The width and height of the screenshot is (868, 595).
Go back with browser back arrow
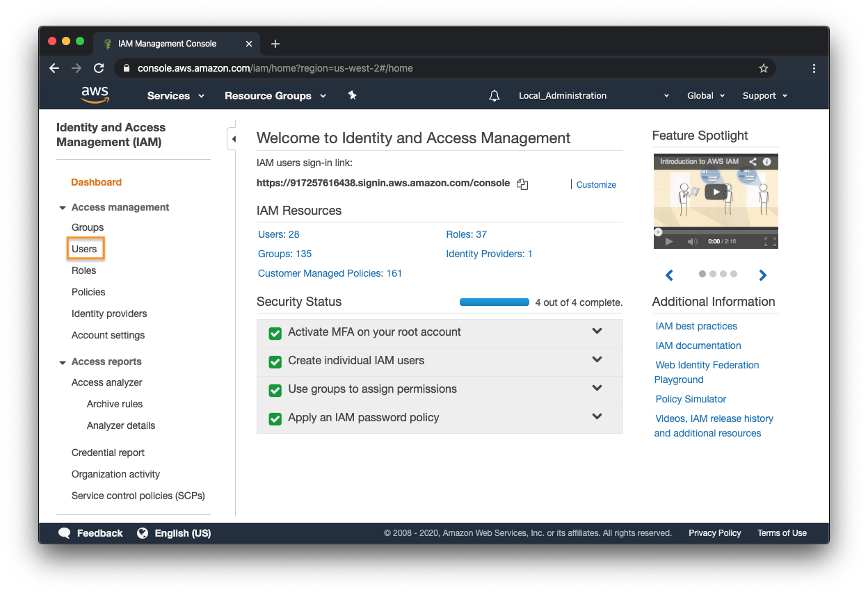click(x=54, y=68)
